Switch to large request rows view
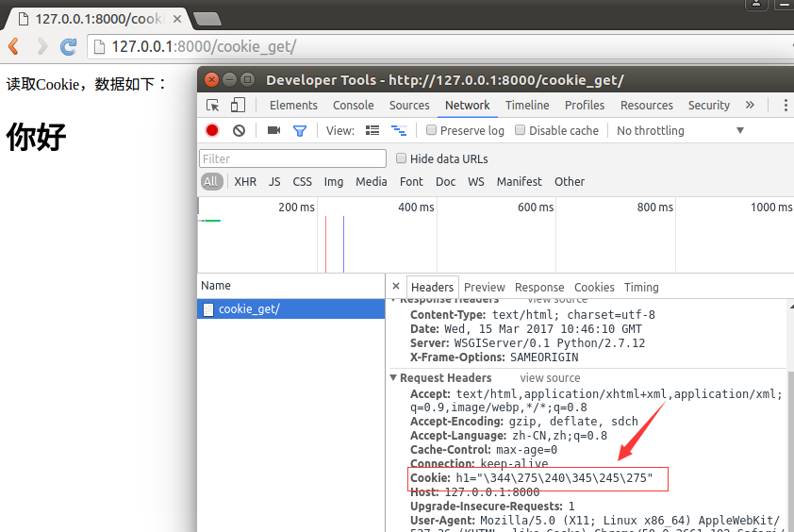794x532 pixels. (372, 130)
